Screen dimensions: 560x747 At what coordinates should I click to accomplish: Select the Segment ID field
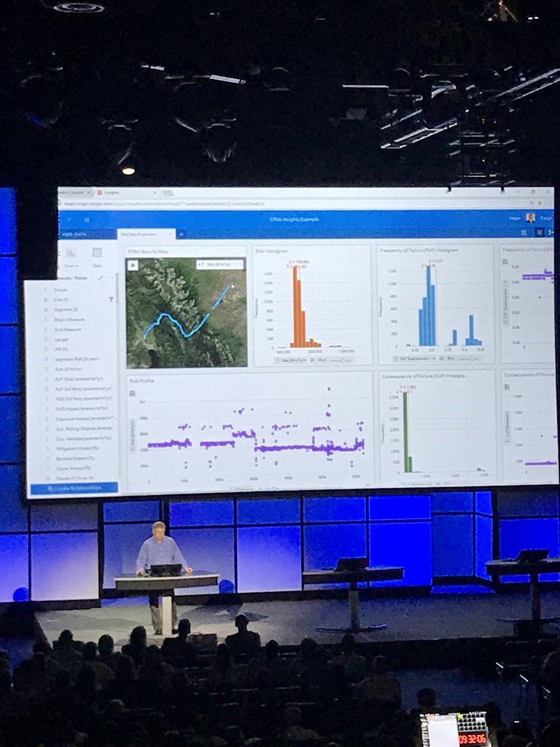tap(66, 309)
